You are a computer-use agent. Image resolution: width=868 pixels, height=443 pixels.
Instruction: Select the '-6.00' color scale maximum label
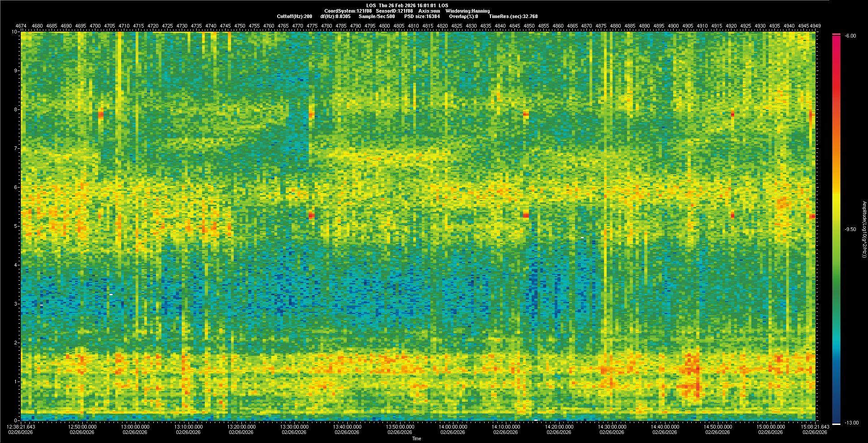coord(850,36)
